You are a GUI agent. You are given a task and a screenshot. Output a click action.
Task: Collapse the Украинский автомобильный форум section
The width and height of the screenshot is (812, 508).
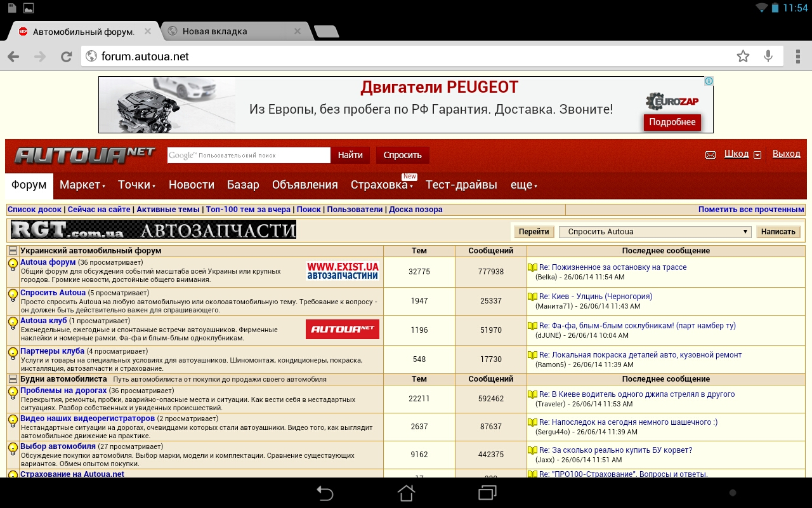tap(13, 251)
